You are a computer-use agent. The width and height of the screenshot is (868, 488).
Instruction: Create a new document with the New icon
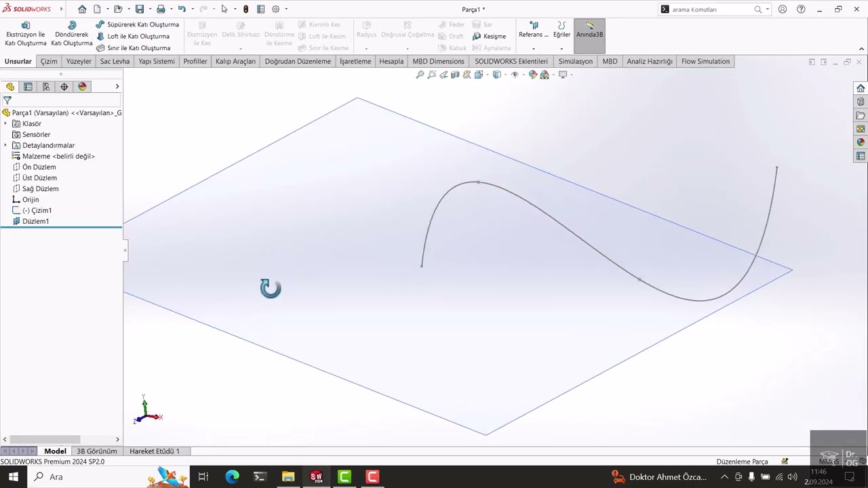tap(97, 9)
